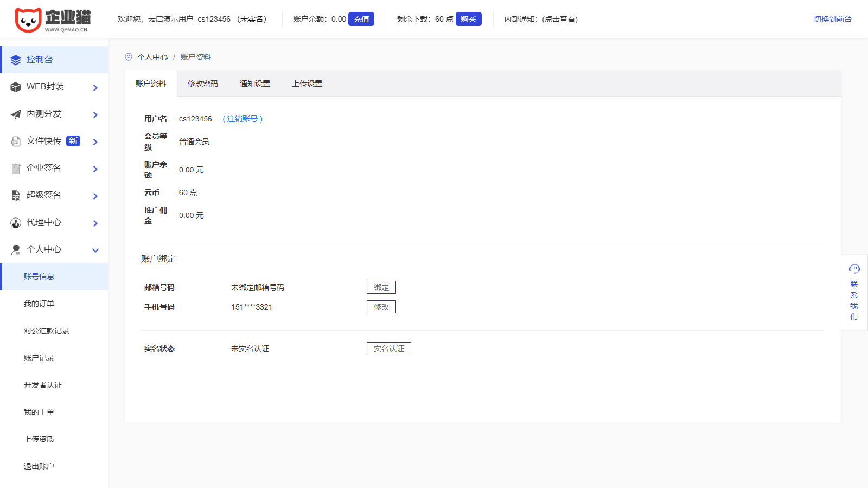Click the 注销账号 link
The width and height of the screenshot is (868, 488).
242,119
